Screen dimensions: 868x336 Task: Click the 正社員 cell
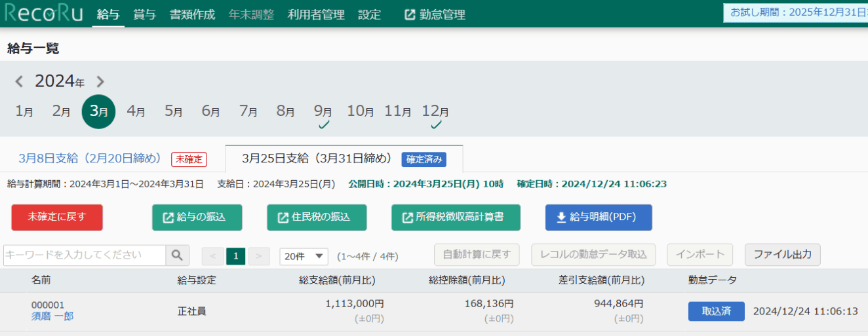pos(191,311)
